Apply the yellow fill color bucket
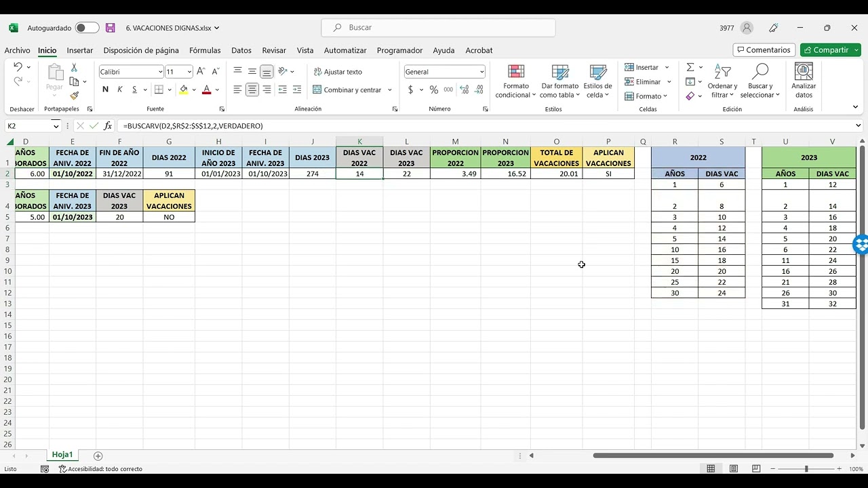The image size is (868, 488). pyautogui.click(x=184, y=89)
